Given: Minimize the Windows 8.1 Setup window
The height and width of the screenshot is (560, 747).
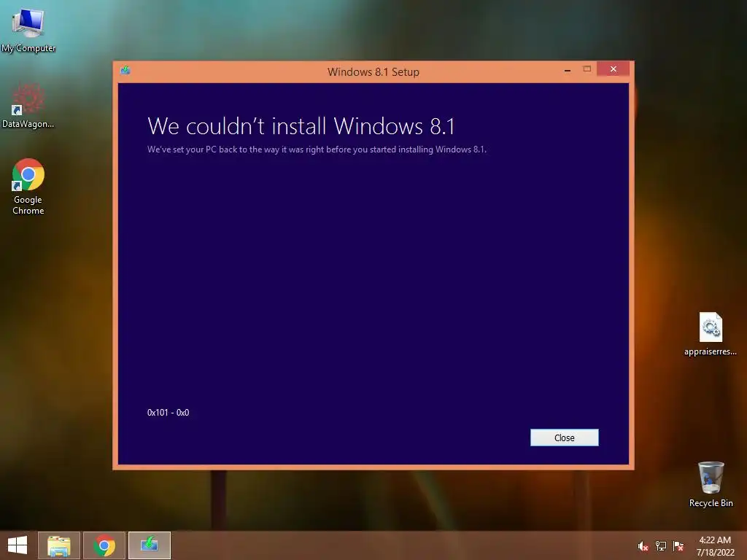Looking at the screenshot, I should [568, 70].
